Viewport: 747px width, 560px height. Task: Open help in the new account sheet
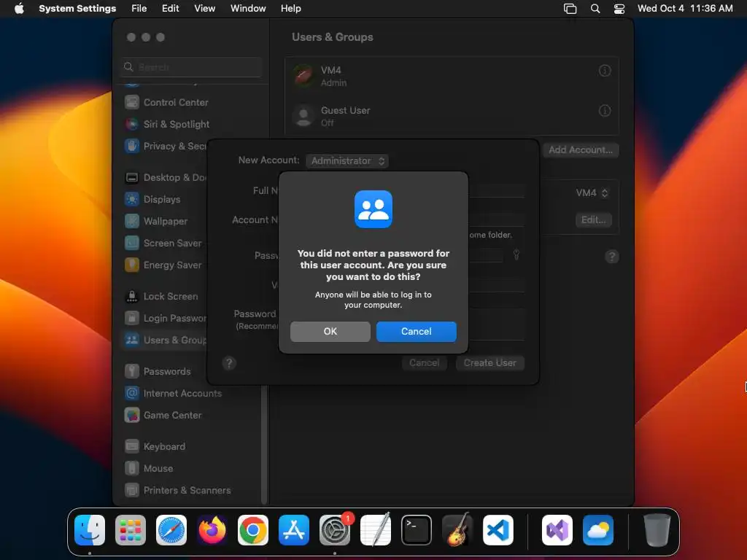(229, 363)
